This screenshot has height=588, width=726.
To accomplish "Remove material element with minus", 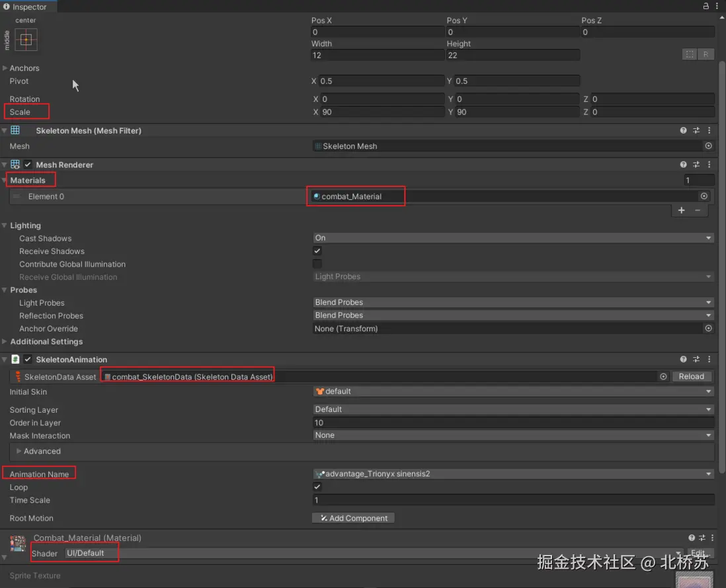I will [698, 210].
